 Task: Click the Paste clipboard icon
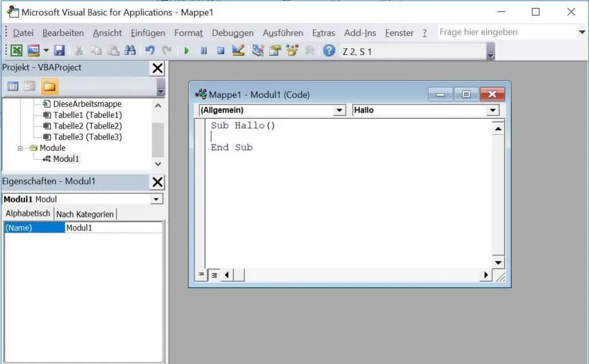pyautogui.click(x=113, y=50)
